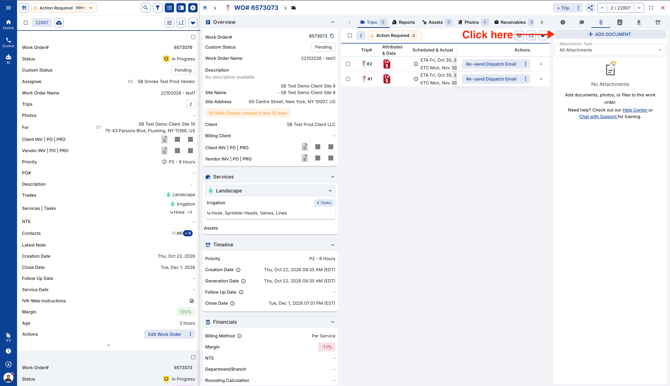Switch to the Trips tab

point(373,22)
